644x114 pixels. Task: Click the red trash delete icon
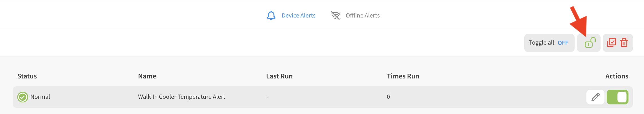(624, 43)
